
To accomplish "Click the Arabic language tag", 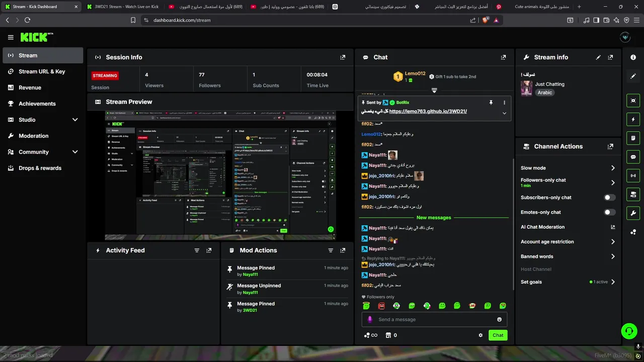I will (x=545, y=93).
